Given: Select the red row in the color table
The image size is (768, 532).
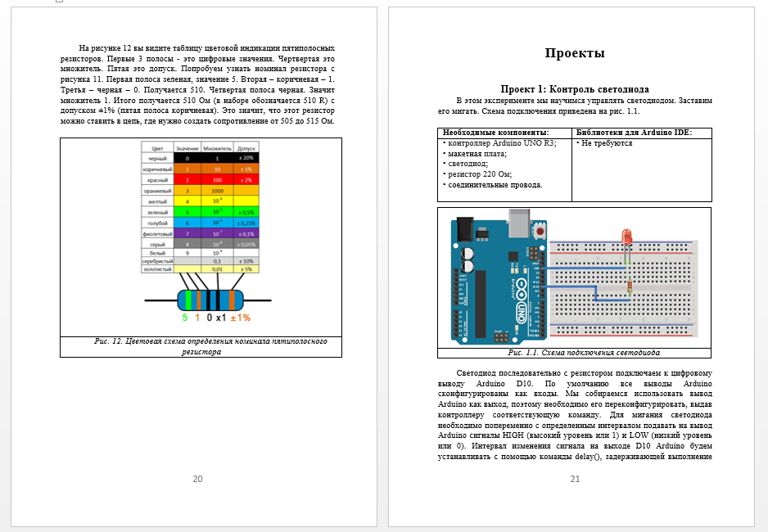Looking at the screenshot, I should click(x=201, y=179).
